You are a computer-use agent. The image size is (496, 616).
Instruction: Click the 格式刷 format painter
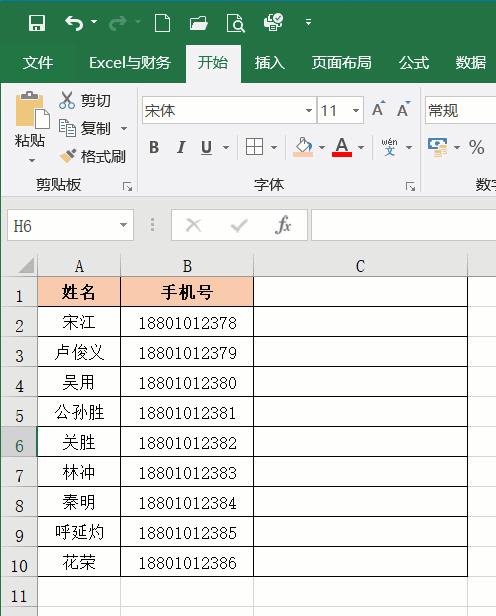(x=92, y=156)
